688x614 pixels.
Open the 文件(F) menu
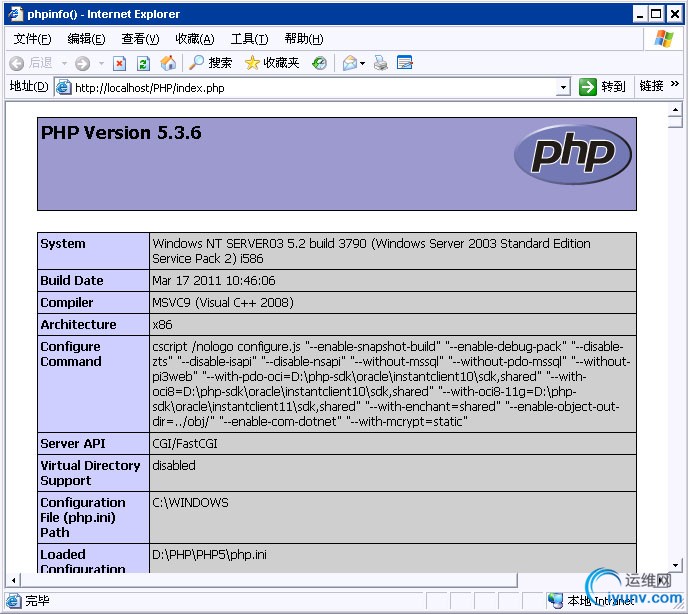[x=32, y=39]
